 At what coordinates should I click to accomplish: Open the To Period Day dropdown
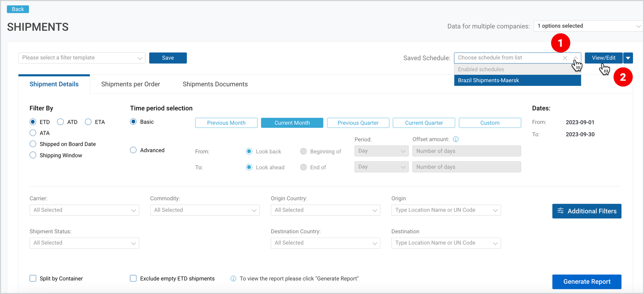[x=381, y=167]
